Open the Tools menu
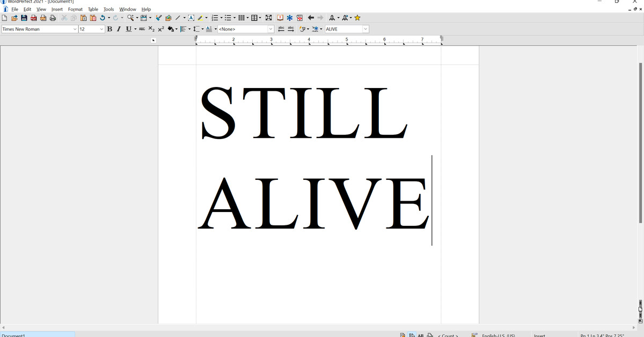Viewport: 644px width, 337px height. click(108, 9)
